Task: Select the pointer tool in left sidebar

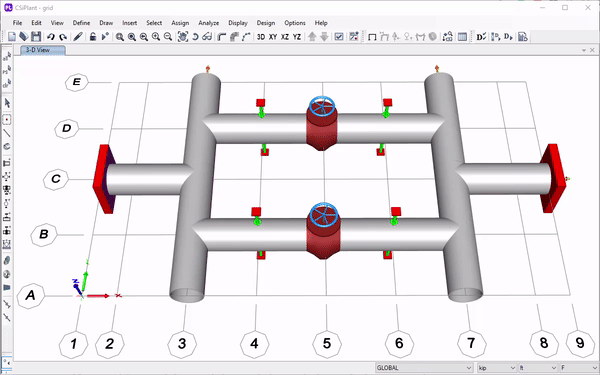Action: (x=7, y=103)
